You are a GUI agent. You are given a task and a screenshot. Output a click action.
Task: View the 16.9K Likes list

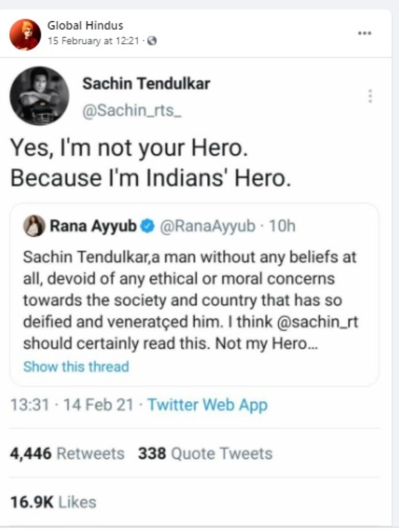click(53, 502)
